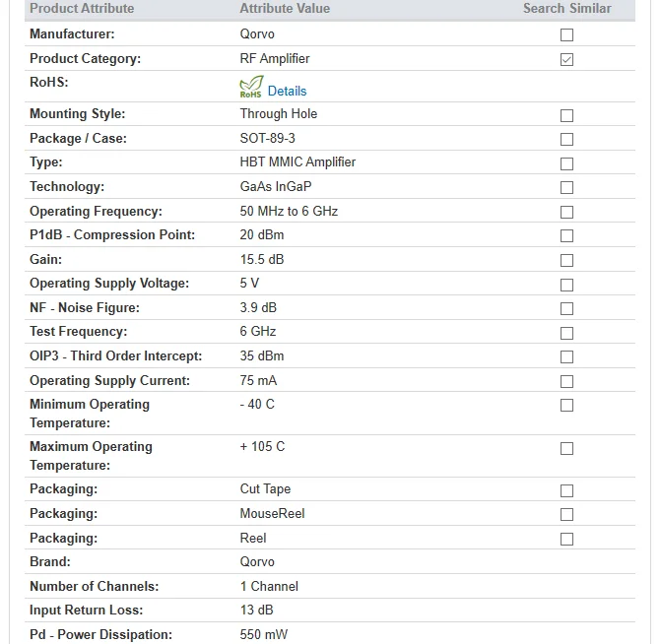Open the RoHS Details link
Image resolution: width=661 pixels, height=644 pixels.
click(x=287, y=91)
